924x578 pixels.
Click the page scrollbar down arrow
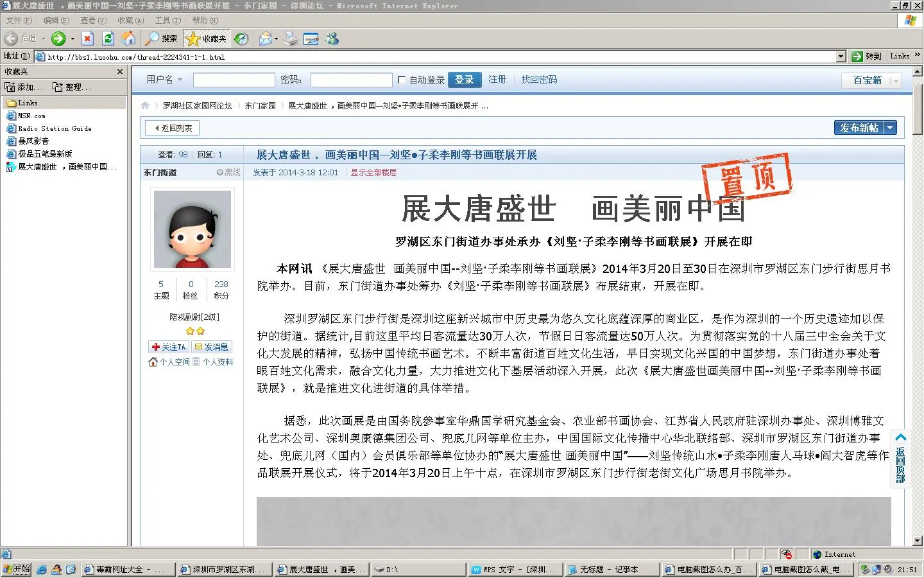click(x=918, y=541)
